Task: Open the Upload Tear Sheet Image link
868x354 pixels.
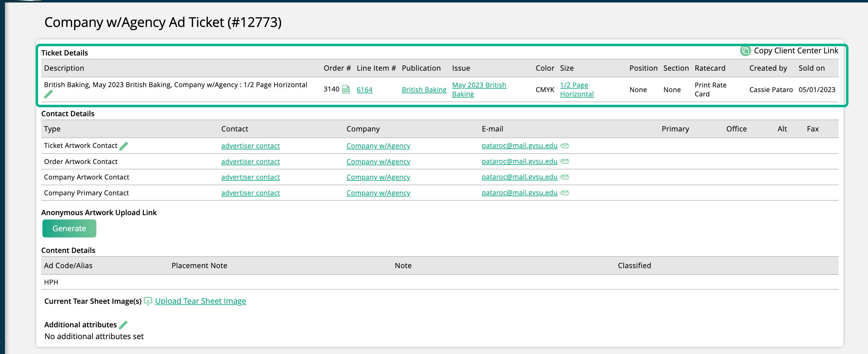Action: click(200, 301)
